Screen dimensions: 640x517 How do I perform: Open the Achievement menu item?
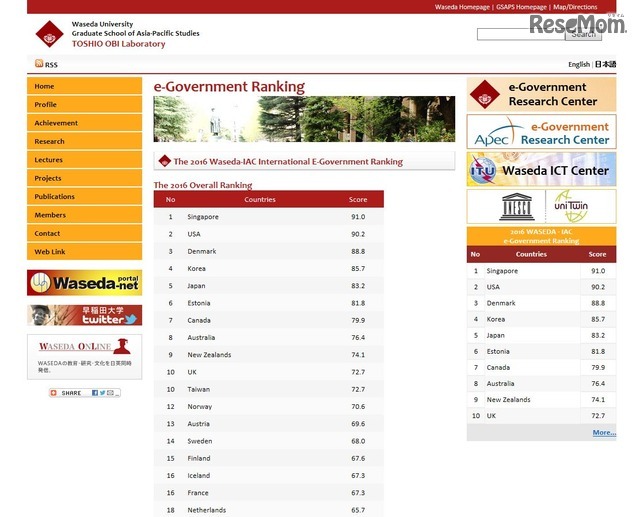pos(84,123)
